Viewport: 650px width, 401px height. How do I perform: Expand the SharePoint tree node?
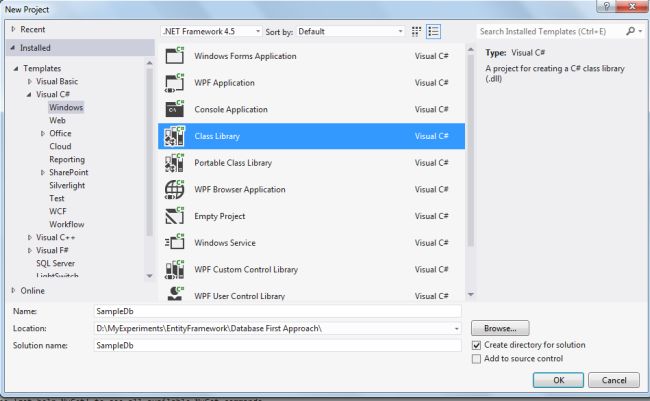pos(43,173)
